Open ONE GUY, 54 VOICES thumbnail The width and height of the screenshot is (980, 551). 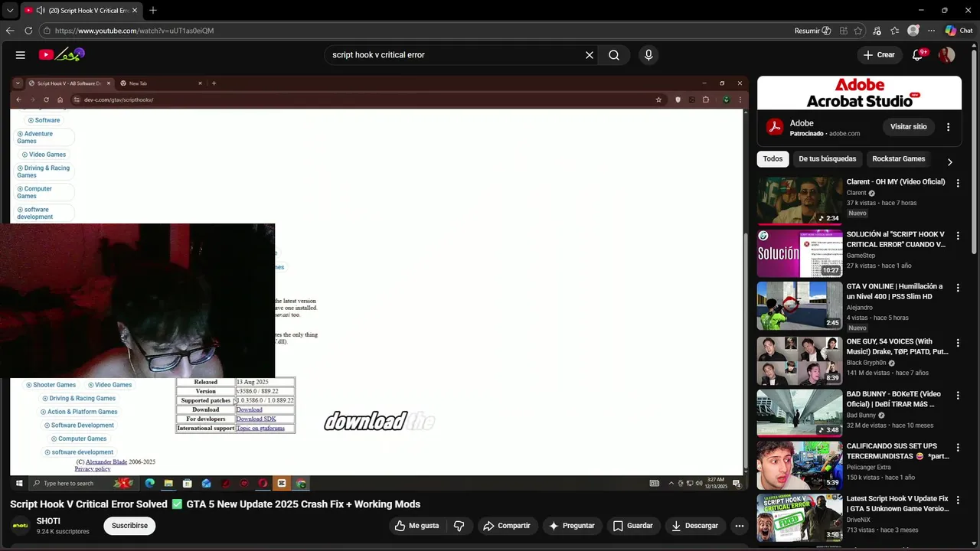tap(799, 360)
